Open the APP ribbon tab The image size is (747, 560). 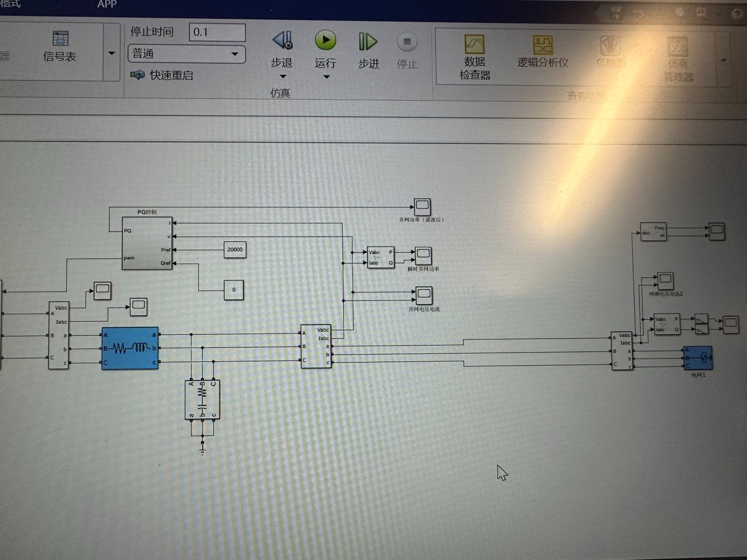click(x=107, y=4)
